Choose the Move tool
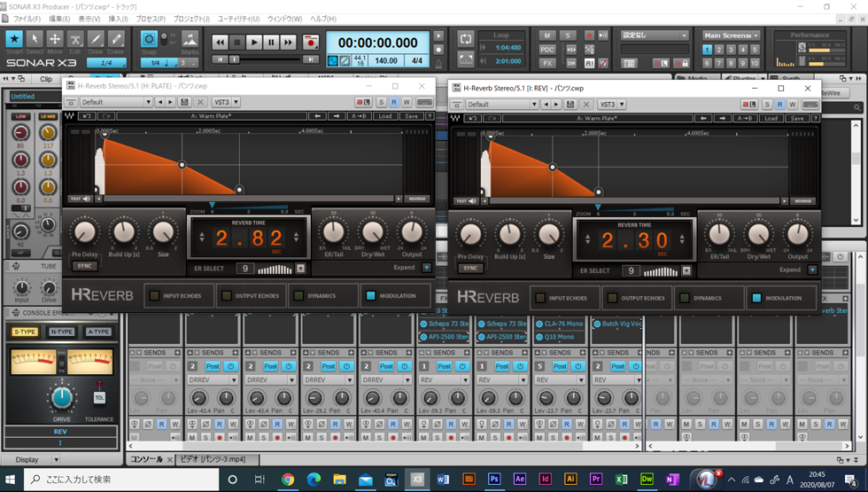The width and height of the screenshot is (868, 492). pyautogui.click(x=55, y=39)
